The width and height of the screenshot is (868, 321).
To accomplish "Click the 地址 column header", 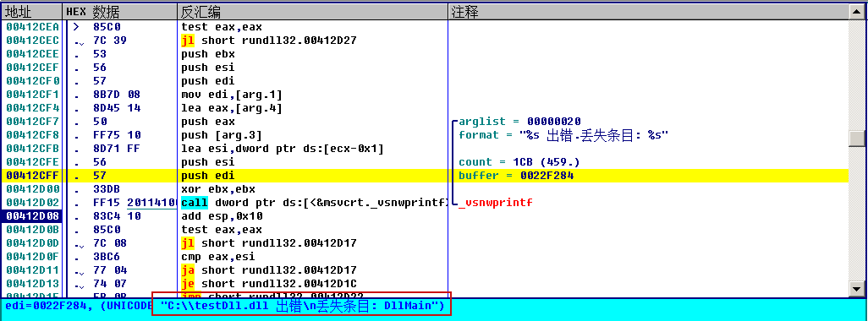I will (31, 12).
